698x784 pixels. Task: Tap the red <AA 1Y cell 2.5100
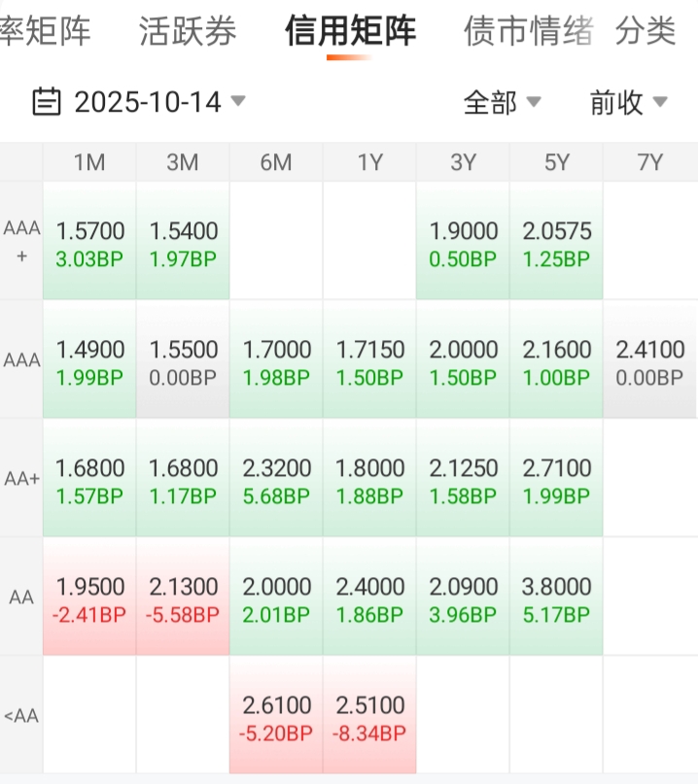point(369,716)
